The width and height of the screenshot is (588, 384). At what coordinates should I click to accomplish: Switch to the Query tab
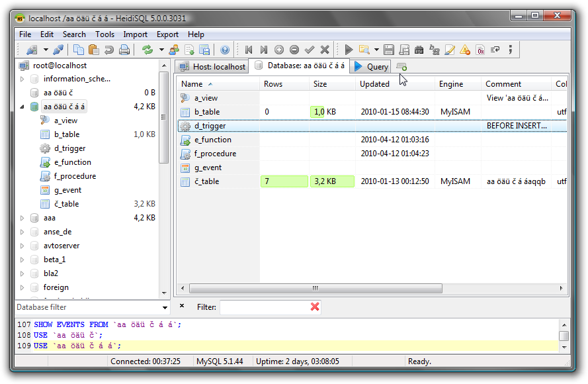pyautogui.click(x=371, y=67)
